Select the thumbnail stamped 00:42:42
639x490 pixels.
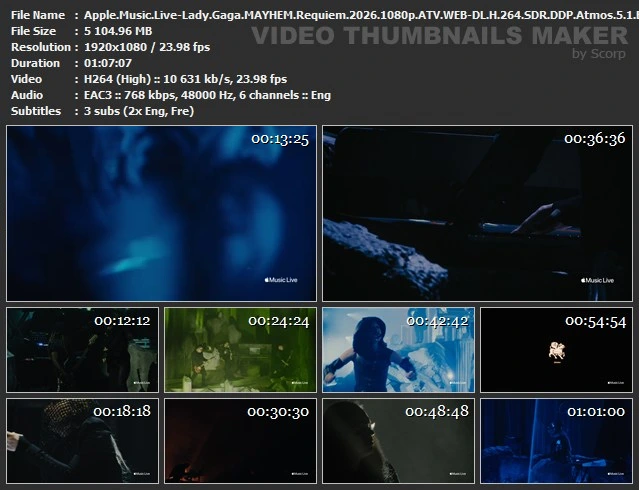pyautogui.click(x=398, y=350)
